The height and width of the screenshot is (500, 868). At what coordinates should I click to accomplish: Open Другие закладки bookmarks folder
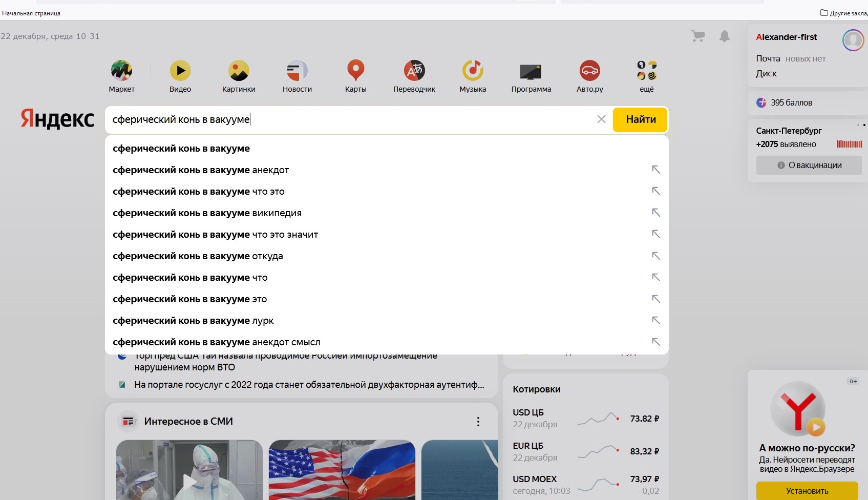[843, 13]
